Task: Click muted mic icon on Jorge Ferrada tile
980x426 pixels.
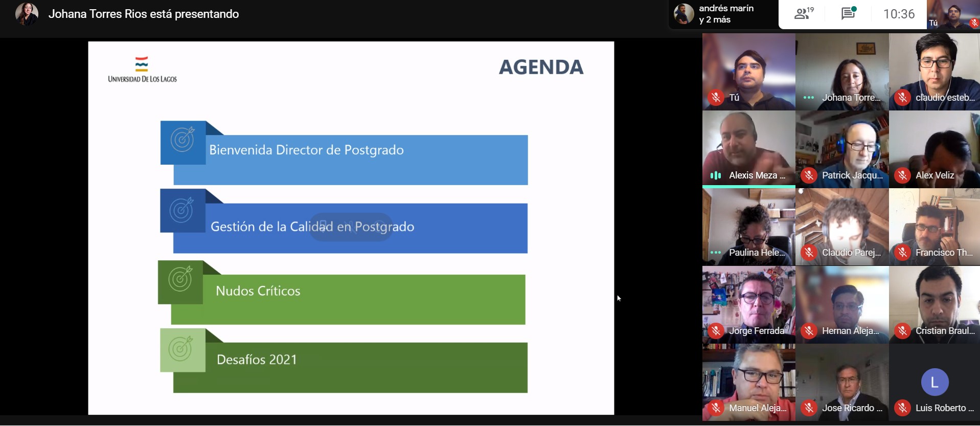Action: pos(716,331)
